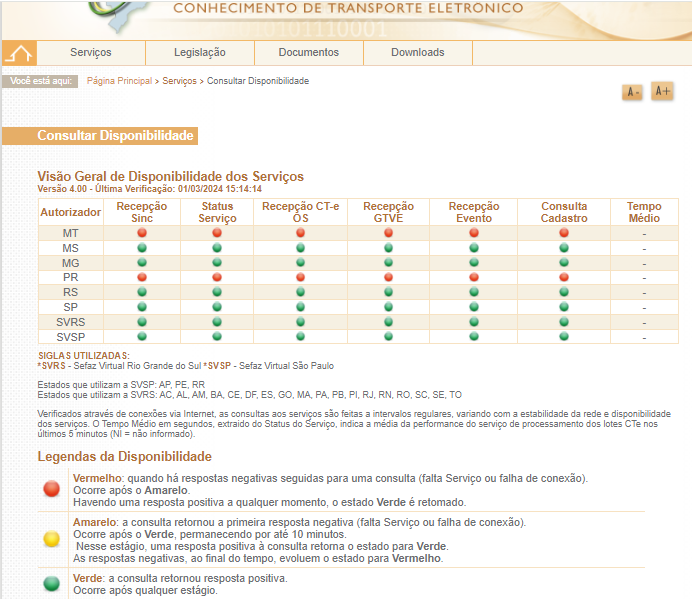
Task: Click the MS Recepção Sinc green status dot
Action: (142, 248)
